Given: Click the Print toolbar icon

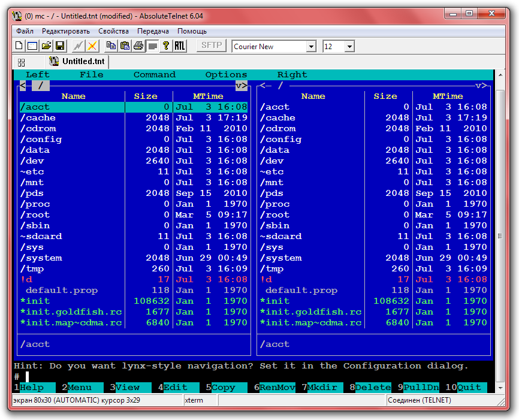Looking at the screenshot, I should tap(138, 46).
